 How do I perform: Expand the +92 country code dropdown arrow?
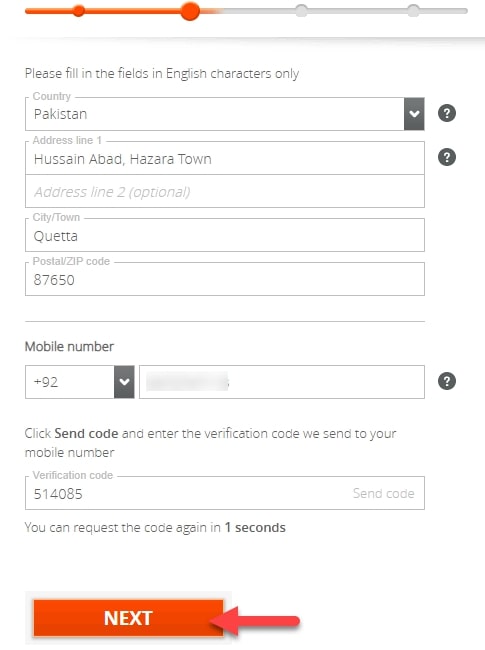click(124, 382)
